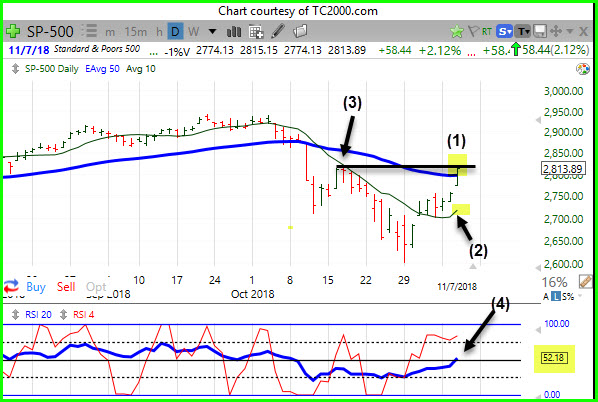The height and width of the screenshot is (402, 598).
Task: Toggle the S% scale option
Action: [x=567, y=297]
